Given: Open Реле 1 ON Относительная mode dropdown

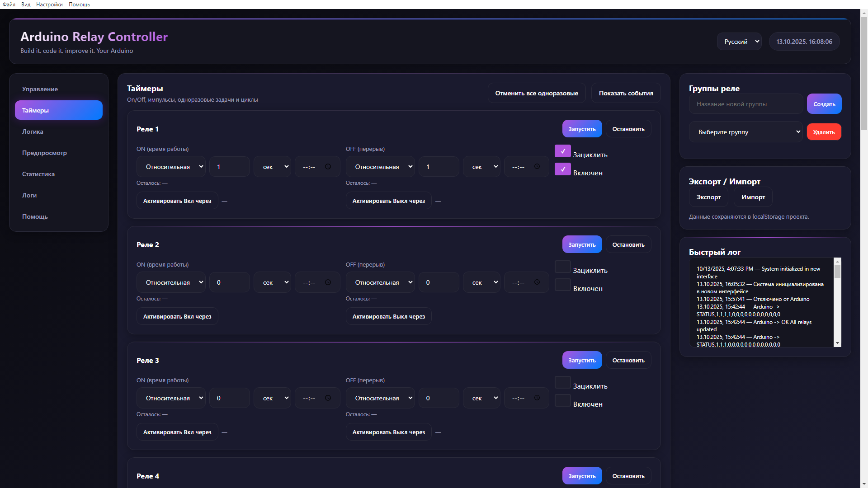Looking at the screenshot, I should click(x=171, y=167).
